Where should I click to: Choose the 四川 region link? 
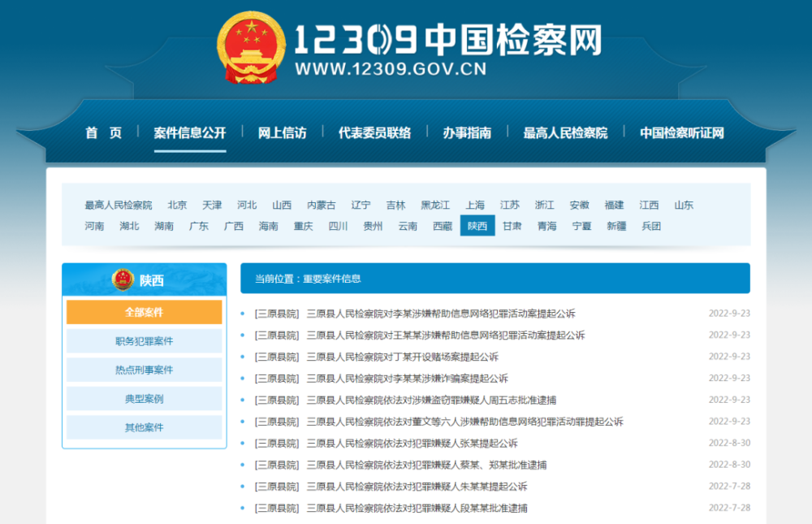(x=338, y=226)
